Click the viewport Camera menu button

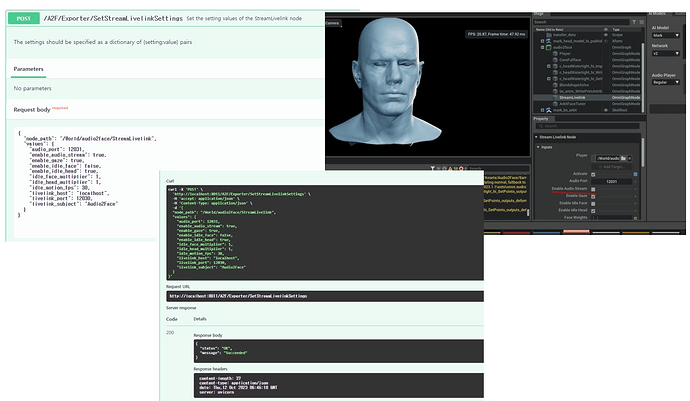(333, 23)
